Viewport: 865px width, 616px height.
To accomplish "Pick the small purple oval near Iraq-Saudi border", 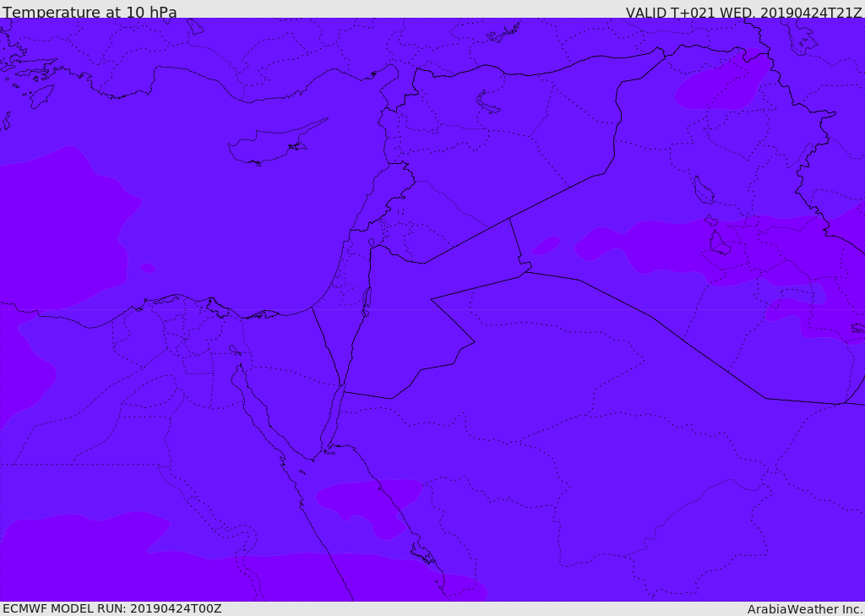I will click(547, 245).
